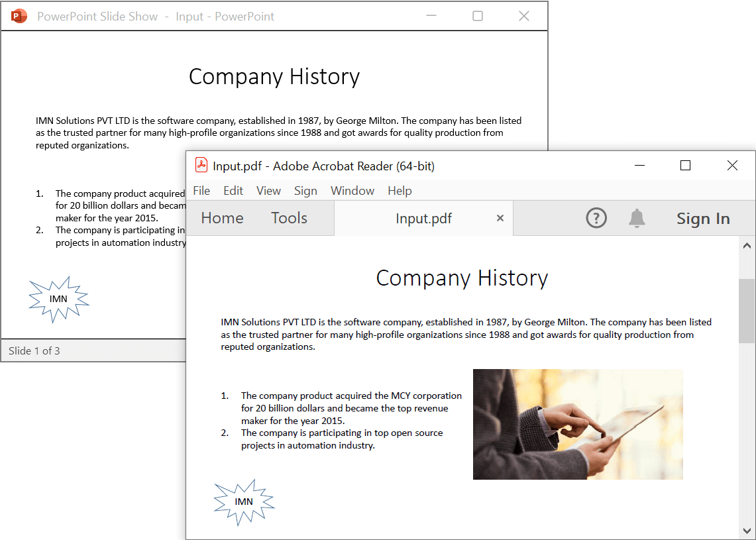Viewport: 756px width, 540px height.
Task: Close the PowerPoint Slide Show window
Action: [x=523, y=16]
